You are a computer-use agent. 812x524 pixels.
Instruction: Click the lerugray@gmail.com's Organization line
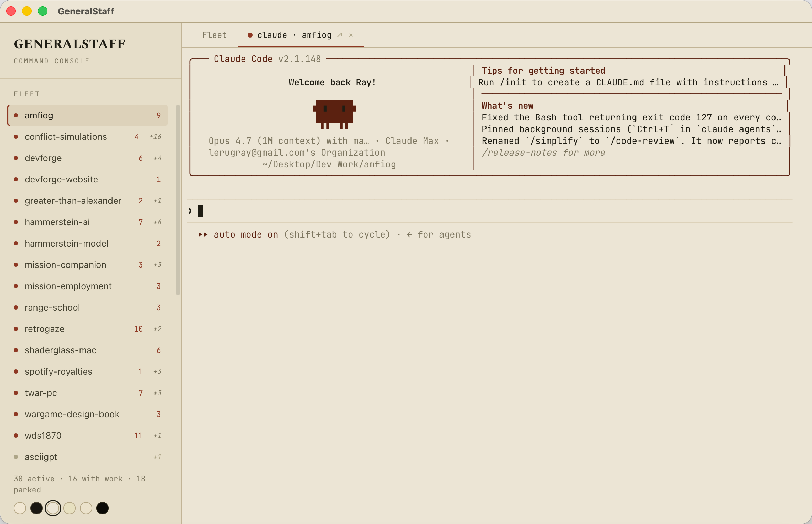coord(297,153)
